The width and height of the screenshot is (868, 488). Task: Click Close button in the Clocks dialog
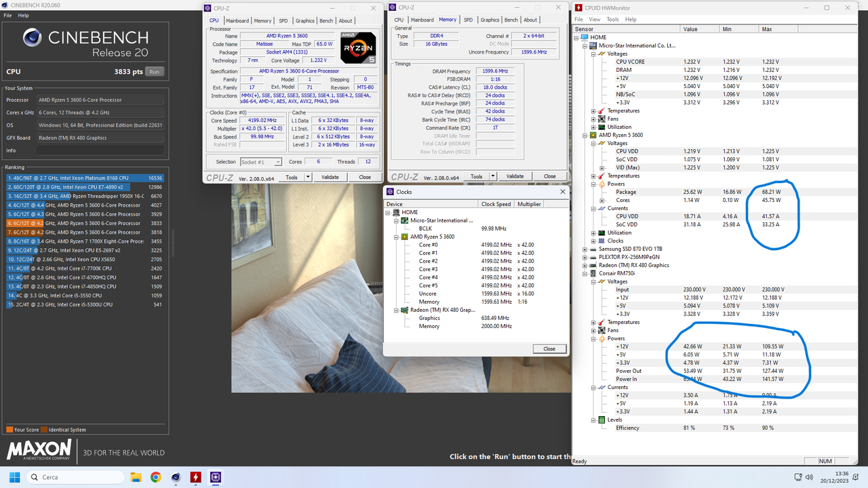549,348
